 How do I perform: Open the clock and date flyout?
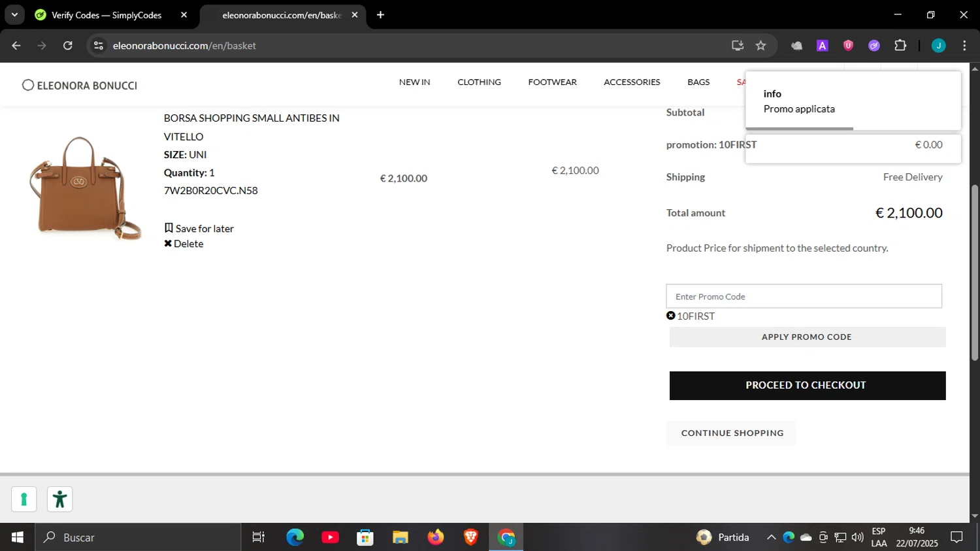point(917,537)
